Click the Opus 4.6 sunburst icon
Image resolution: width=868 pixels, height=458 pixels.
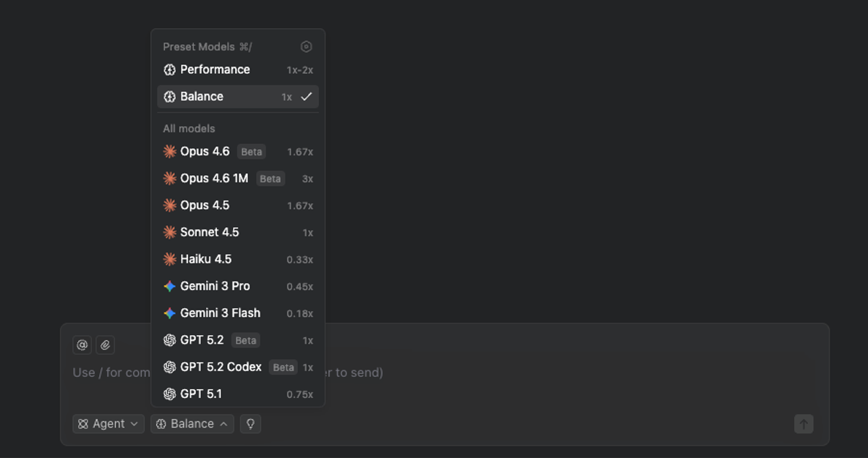pyautogui.click(x=169, y=152)
